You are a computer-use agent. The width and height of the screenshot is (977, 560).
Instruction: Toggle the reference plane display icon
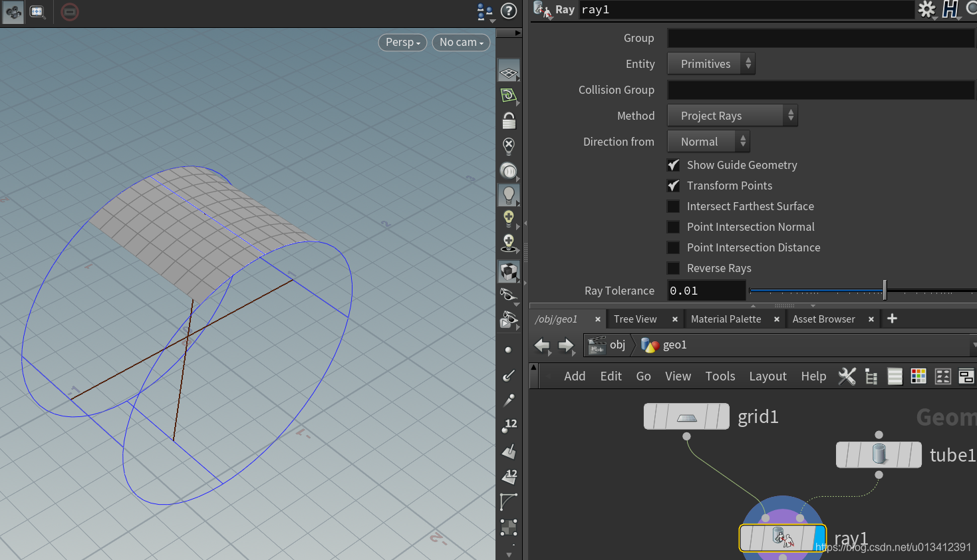509,72
